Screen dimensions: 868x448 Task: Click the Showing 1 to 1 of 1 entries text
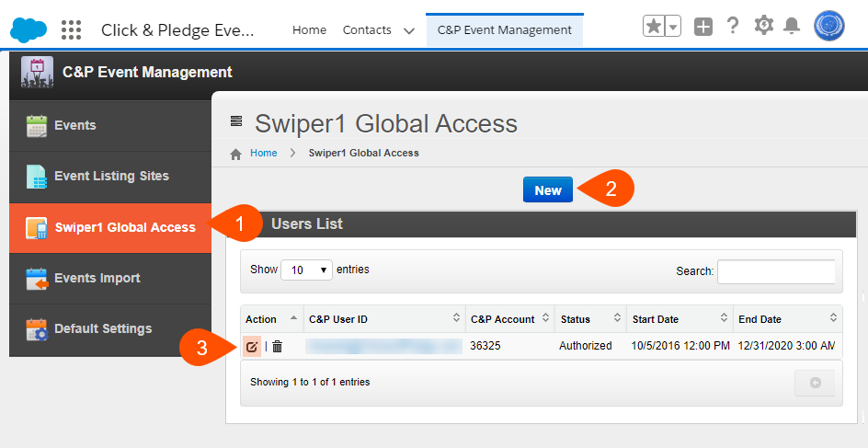(x=310, y=382)
